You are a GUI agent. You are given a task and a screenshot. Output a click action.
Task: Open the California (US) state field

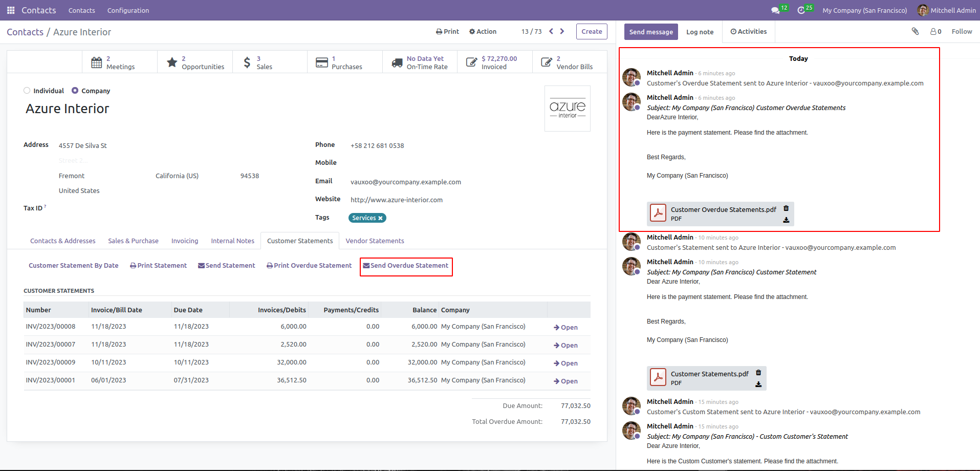coord(177,176)
